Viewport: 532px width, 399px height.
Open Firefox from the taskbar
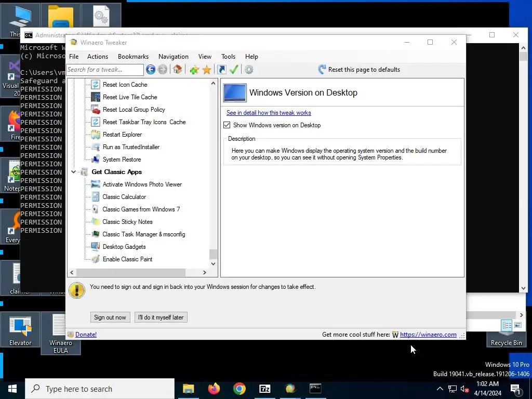point(214,389)
